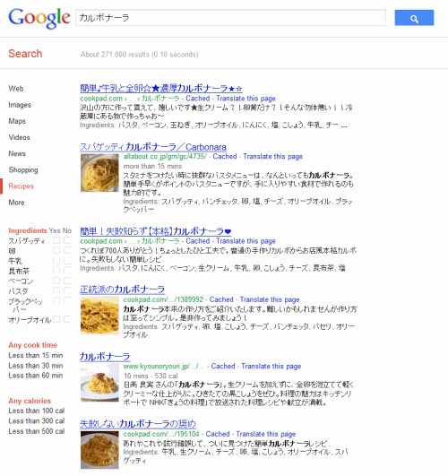
Task: Open the Videos search category
Action: pyautogui.click(x=19, y=137)
